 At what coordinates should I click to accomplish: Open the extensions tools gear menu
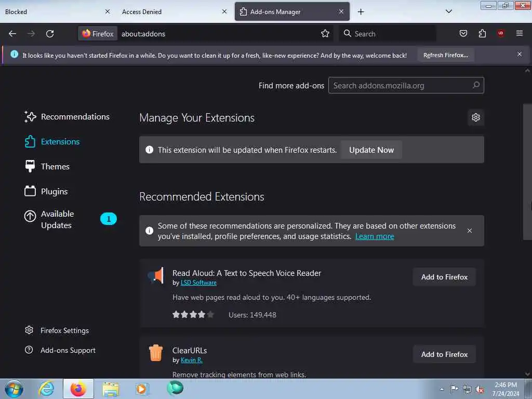tap(476, 117)
